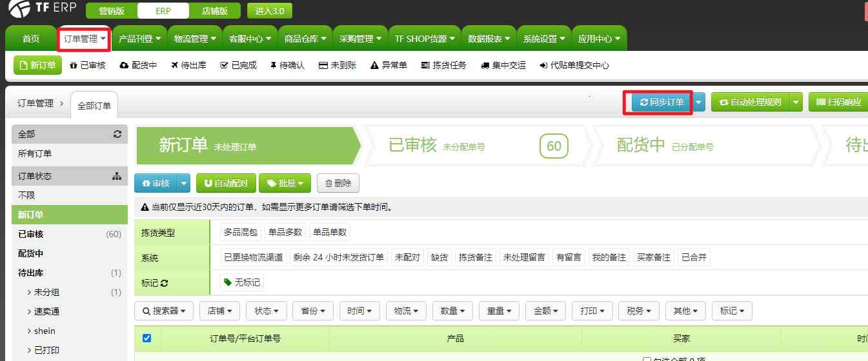Switch to 店铺版 edition
Image resolution: width=868 pixels, height=361 pixels.
[x=216, y=11]
